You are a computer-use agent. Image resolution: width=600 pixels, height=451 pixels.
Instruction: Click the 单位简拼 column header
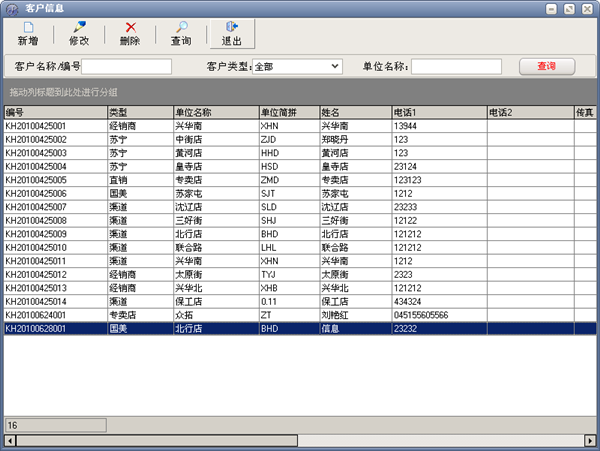click(287, 113)
